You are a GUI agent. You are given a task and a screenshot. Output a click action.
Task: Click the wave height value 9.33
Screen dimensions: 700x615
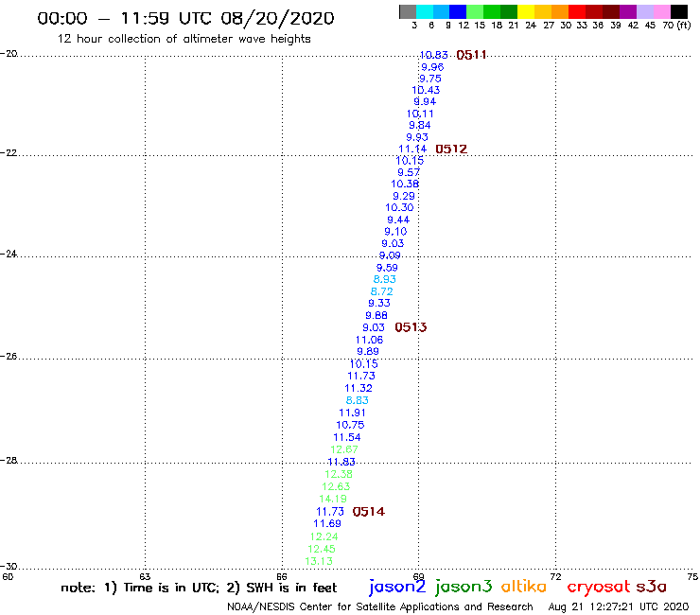(379, 304)
